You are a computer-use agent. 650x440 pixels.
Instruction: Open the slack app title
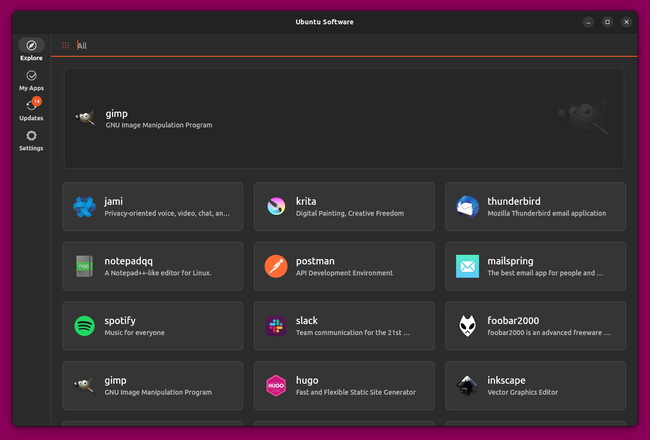coord(307,321)
